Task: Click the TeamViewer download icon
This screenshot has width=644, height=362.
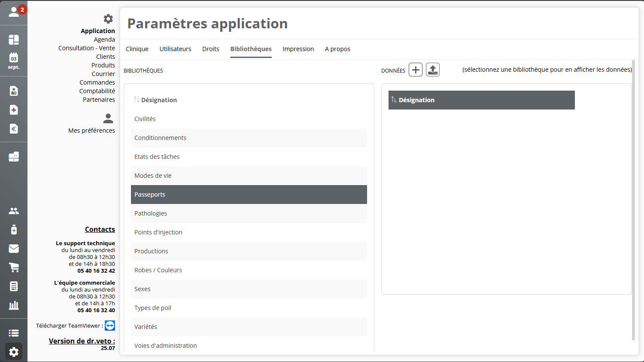Action: tap(110, 325)
